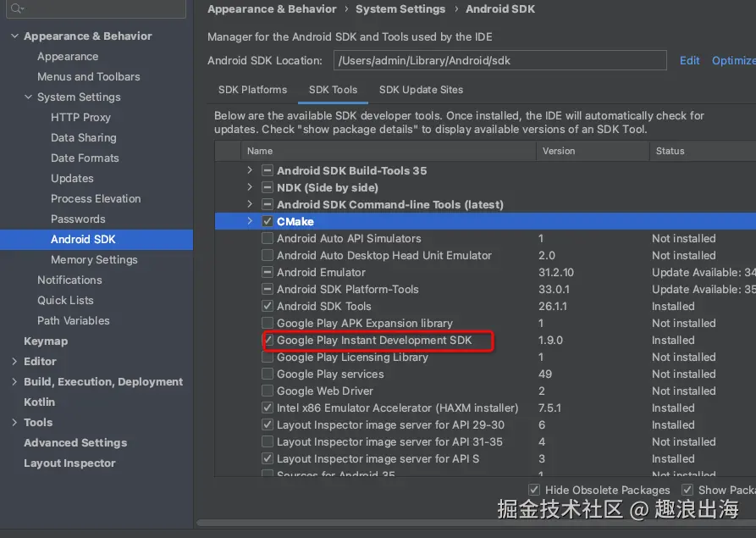Open Keymap settings

point(46,341)
